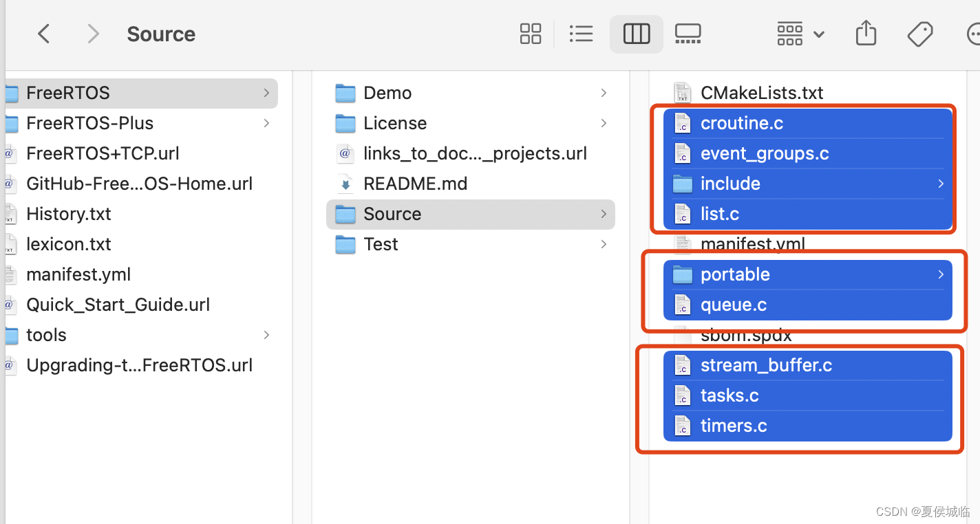
Task: Select CMakeLists.txt file
Action: [808, 93]
